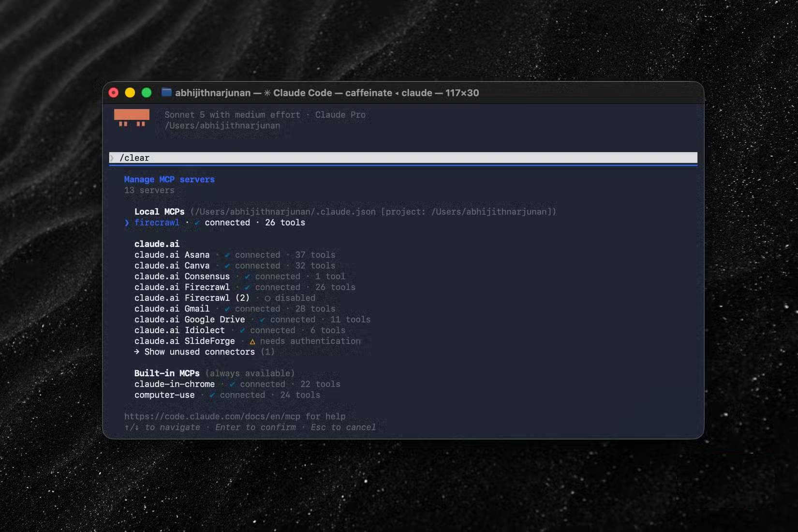Click the checkmark icon on the Asana row
The height and width of the screenshot is (532, 798).
[x=227, y=255]
